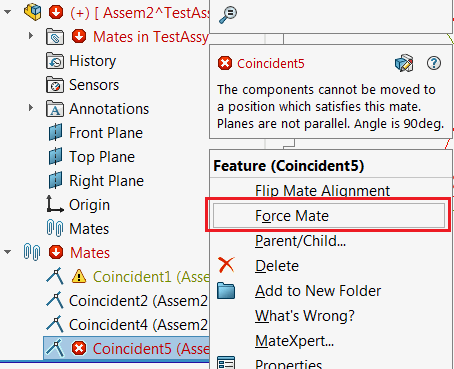Click the warning icon next to Coincident1
Screen dimensions: 454x369
[x=79, y=276]
